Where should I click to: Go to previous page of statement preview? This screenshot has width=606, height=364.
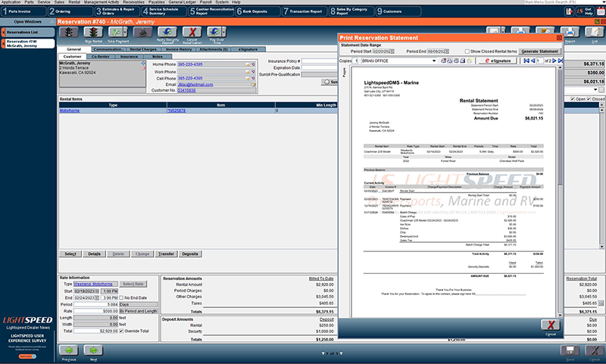[x=533, y=61]
